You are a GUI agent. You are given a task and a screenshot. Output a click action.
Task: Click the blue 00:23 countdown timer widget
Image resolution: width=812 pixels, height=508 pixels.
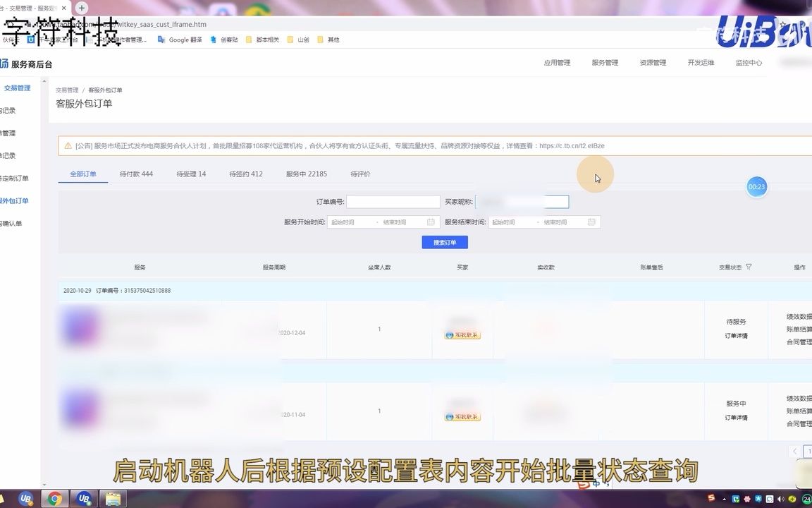(x=756, y=186)
